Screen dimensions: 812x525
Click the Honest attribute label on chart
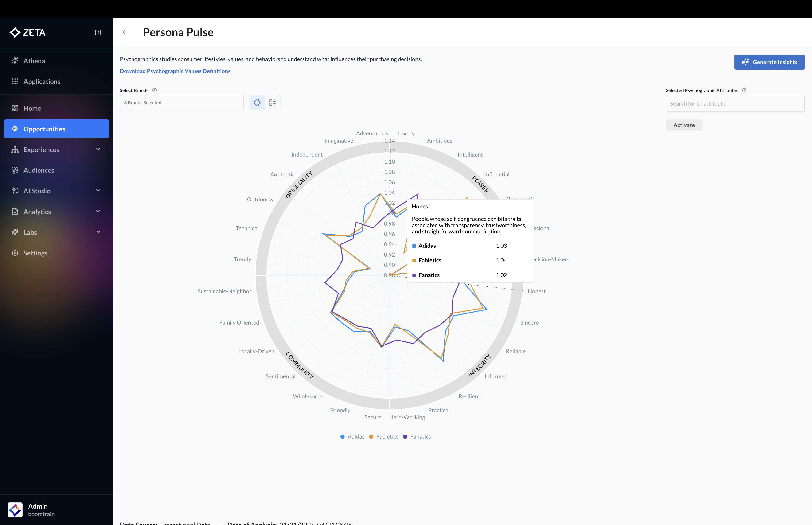[537, 291]
